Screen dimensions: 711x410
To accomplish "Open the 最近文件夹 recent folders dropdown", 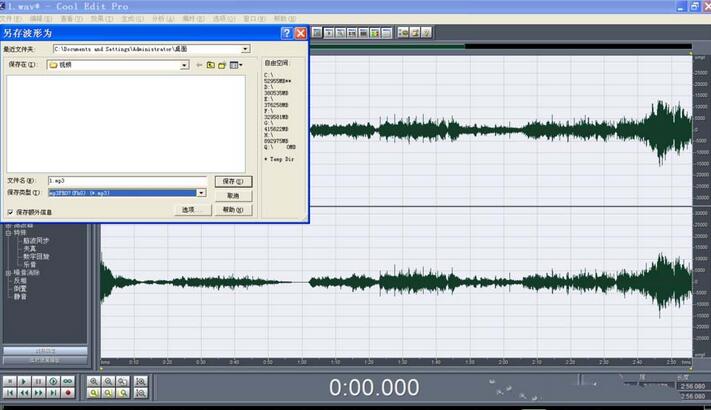I will click(x=245, y=48).
